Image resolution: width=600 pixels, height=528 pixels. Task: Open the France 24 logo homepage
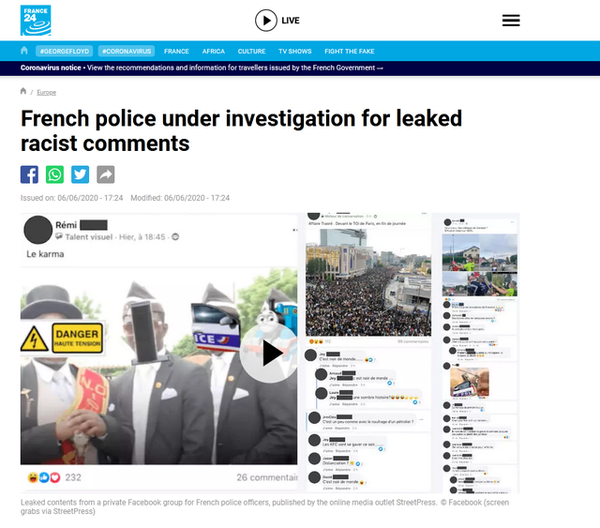(36, 20)
